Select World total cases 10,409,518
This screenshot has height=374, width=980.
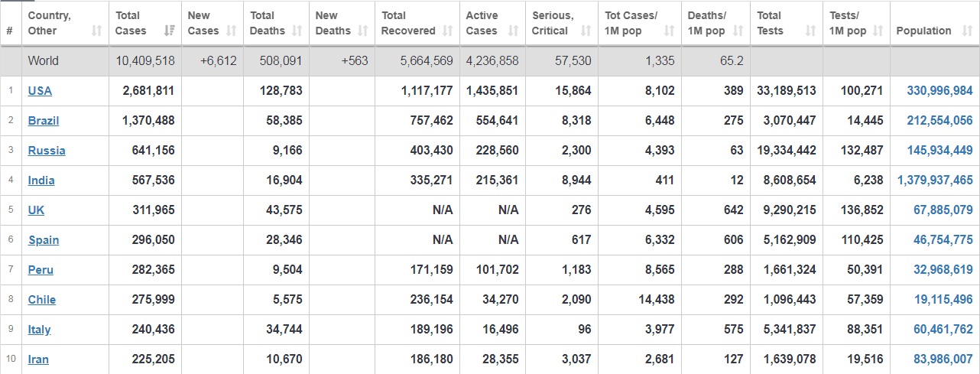[x=145, y=60]
